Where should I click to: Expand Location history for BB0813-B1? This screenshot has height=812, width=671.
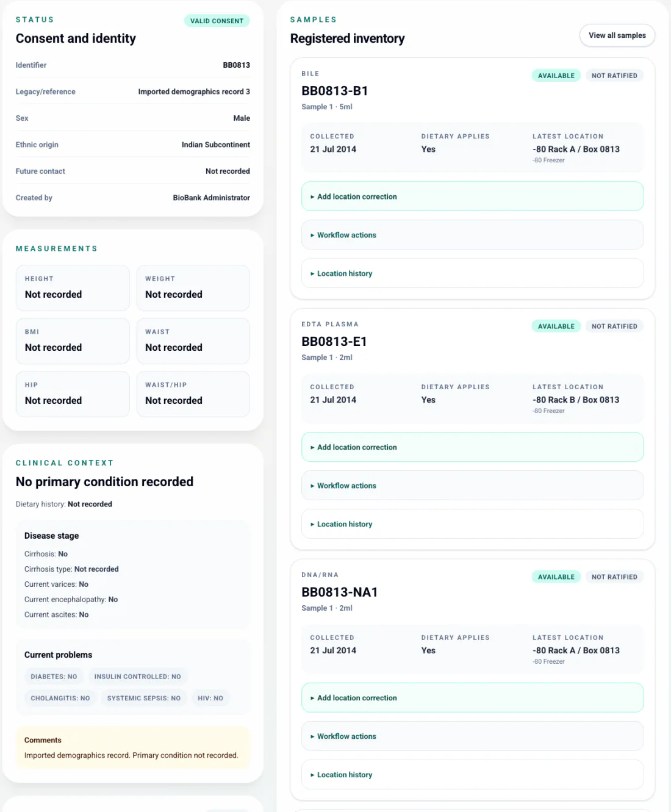click(x=472, y=273)
